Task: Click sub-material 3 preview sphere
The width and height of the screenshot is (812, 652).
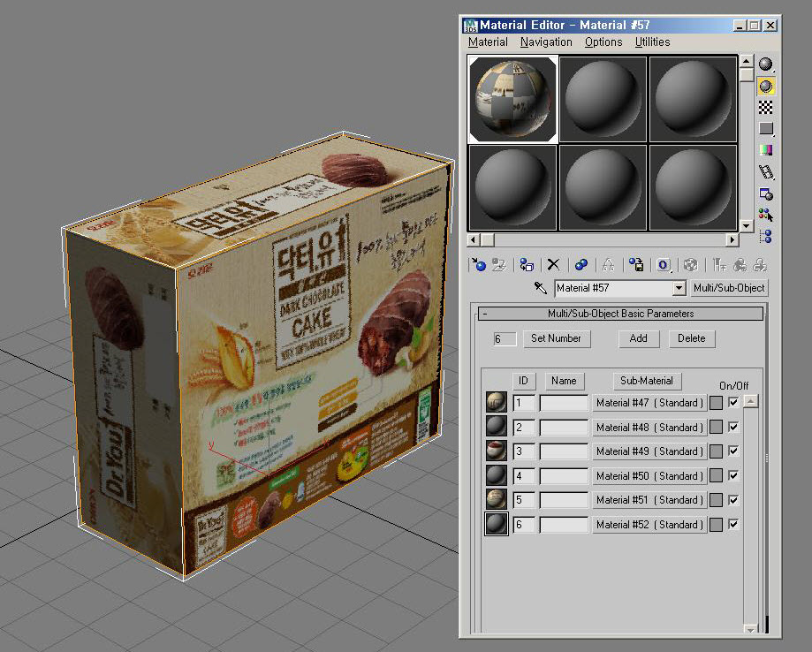Action: pyautogui.click(x=496, y=451)
